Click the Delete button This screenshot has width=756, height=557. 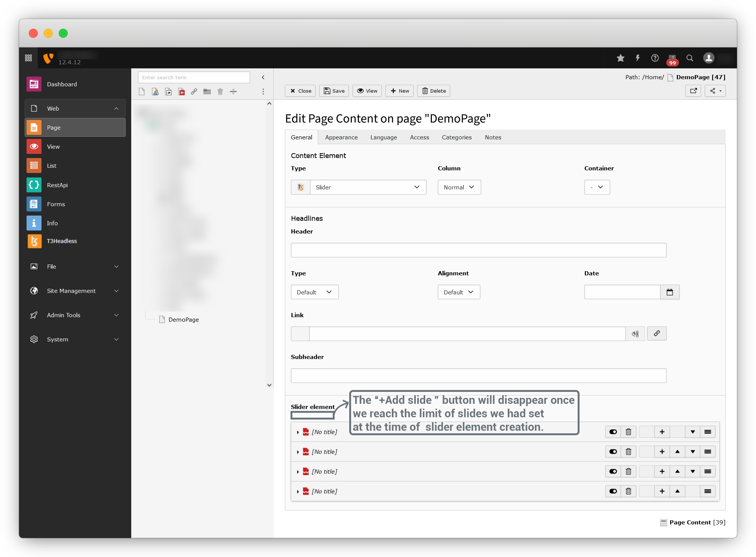coord(434,91)
